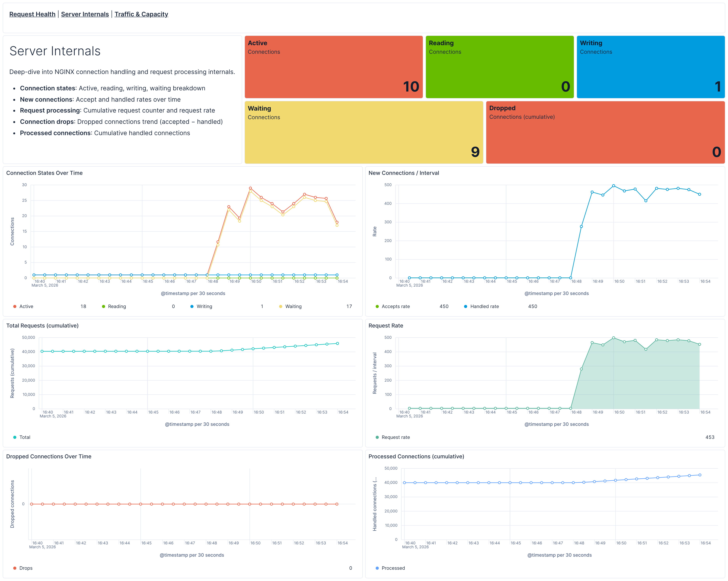The height and width of the screenshot is (581, 728).
Task: Click the Waiting Connections metric tile
Action: click(x=364, y=132)
